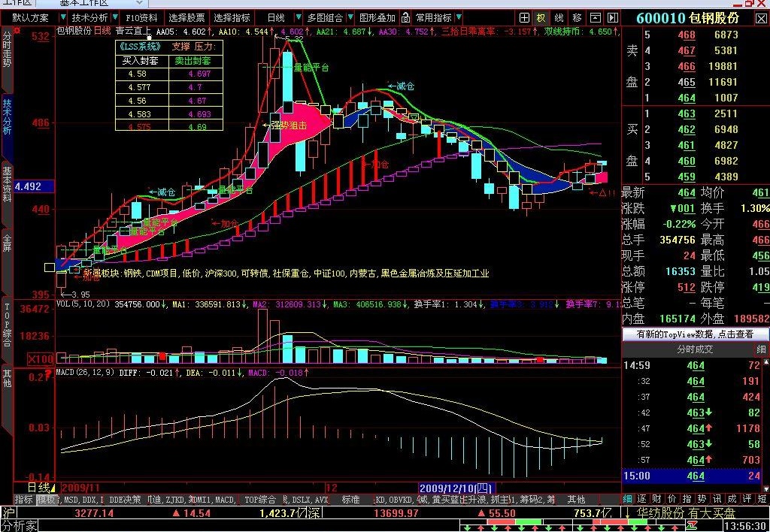Toggle the 移 (move) toolbar icon

point(577,18)
